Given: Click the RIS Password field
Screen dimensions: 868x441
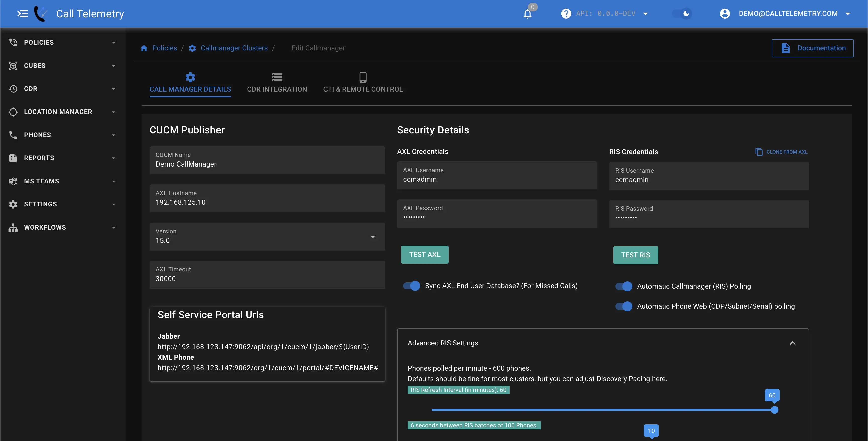Looking at the screenshot, I should tap(709, 214).
